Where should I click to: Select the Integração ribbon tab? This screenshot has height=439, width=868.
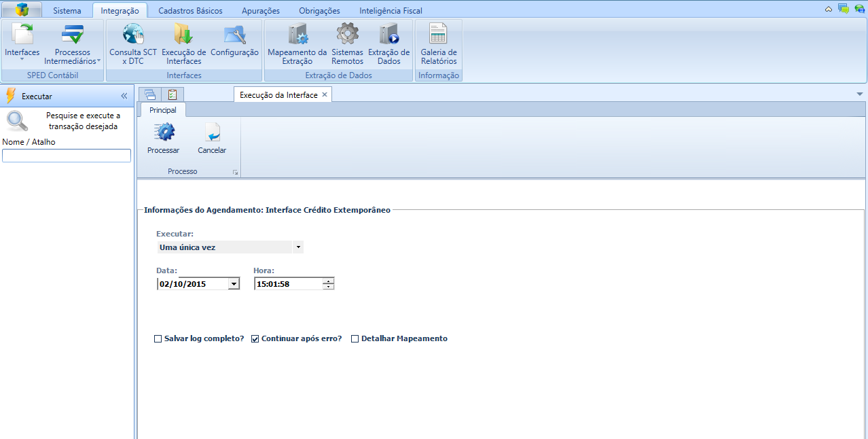click(x=120, y=11)
